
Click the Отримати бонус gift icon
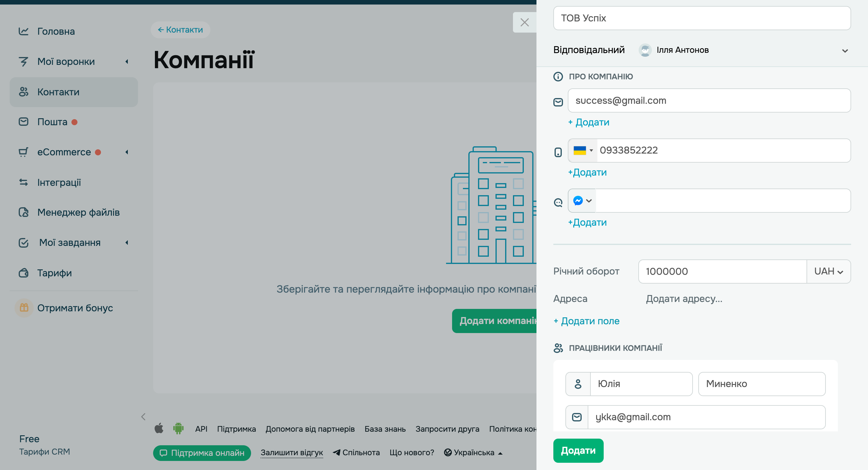pyautogui.click(x=24, y=307)
